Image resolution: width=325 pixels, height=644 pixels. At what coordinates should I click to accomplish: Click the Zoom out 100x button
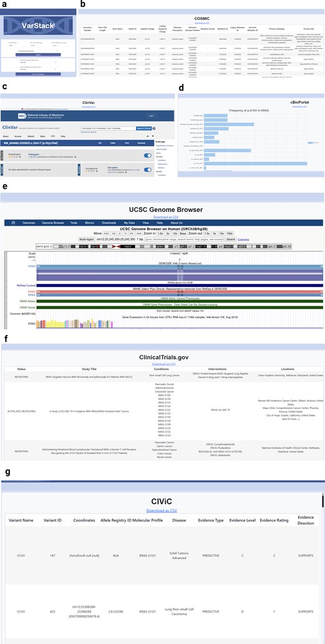[229, 233]
